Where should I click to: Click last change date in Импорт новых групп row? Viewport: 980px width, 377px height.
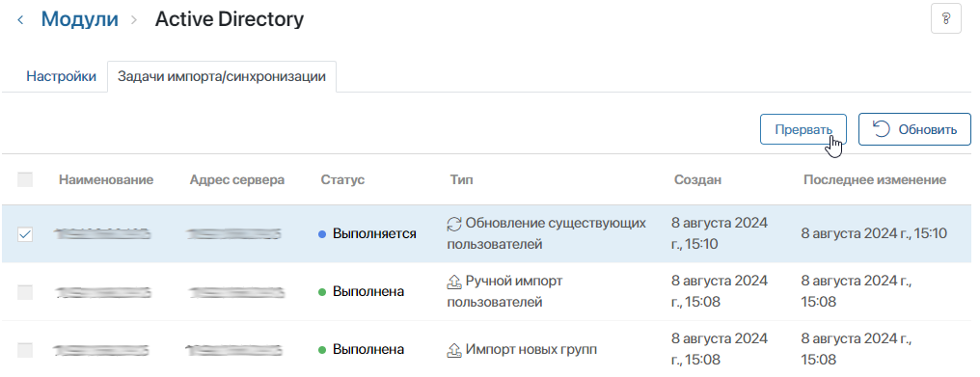point(857,349)
